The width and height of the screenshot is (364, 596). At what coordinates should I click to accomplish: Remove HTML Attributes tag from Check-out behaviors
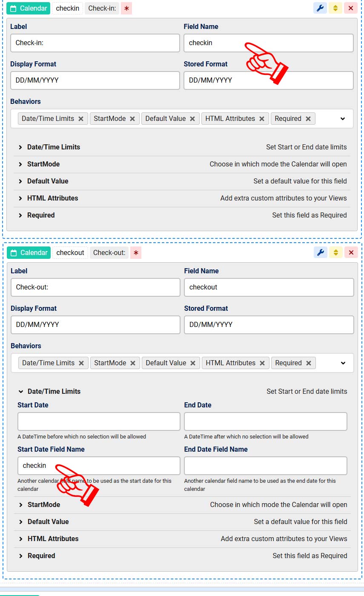[x=262, y=363]
